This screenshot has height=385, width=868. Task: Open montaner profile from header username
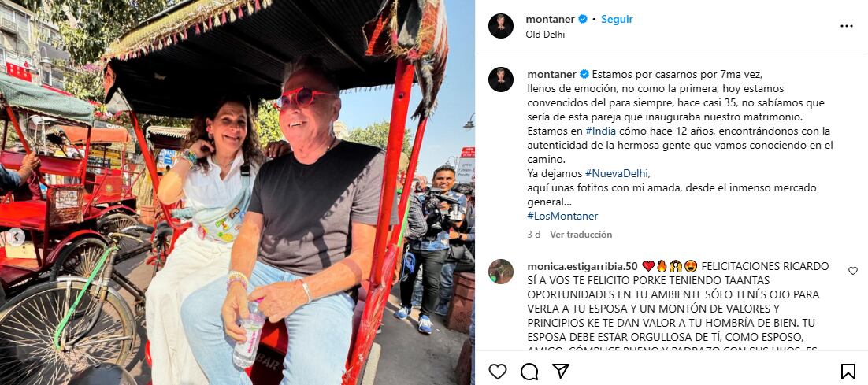point(550,20)
